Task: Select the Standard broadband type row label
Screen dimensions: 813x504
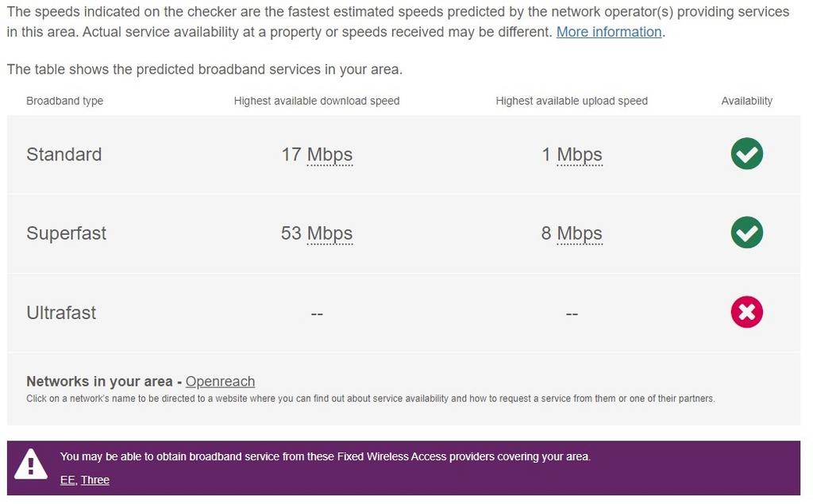Action: click(x=64, y=155)
